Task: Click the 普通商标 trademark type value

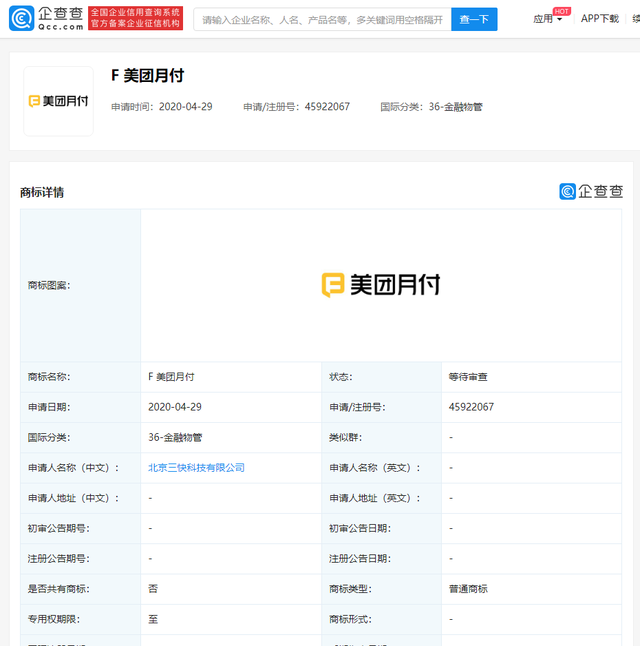Action: pyautogui.click(x=468, y=589)
